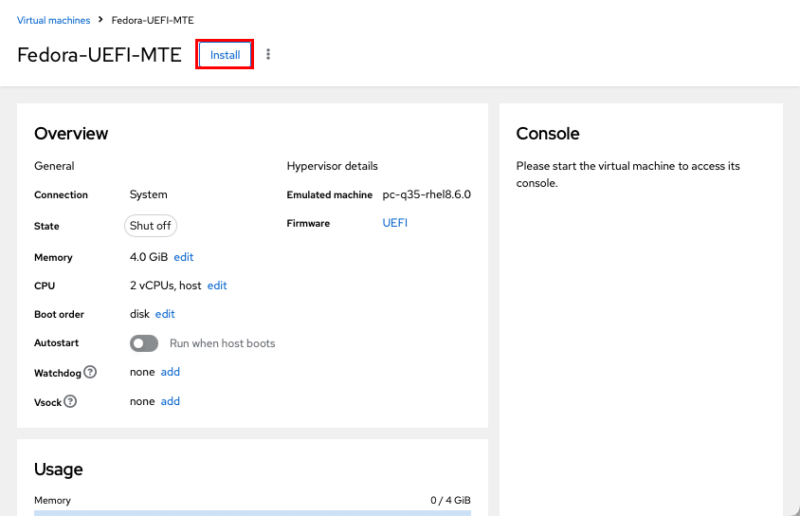Add a Watchdog device

tap(170, 372)
